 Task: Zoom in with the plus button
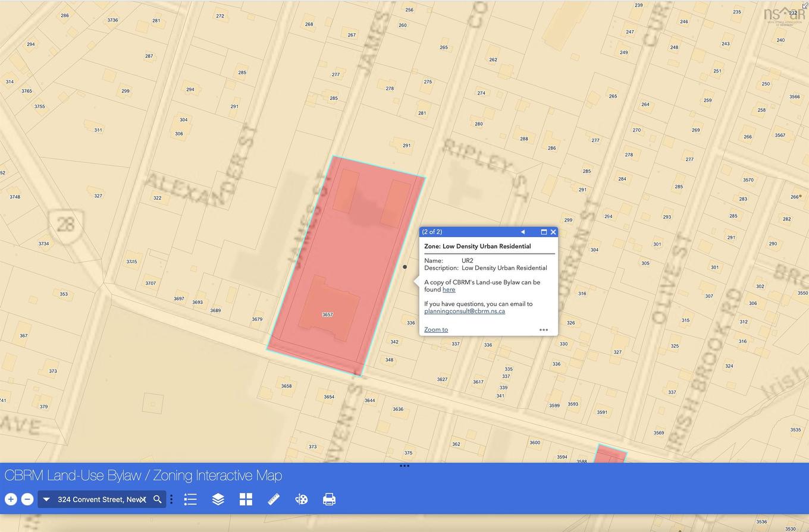tap(11, 499)
